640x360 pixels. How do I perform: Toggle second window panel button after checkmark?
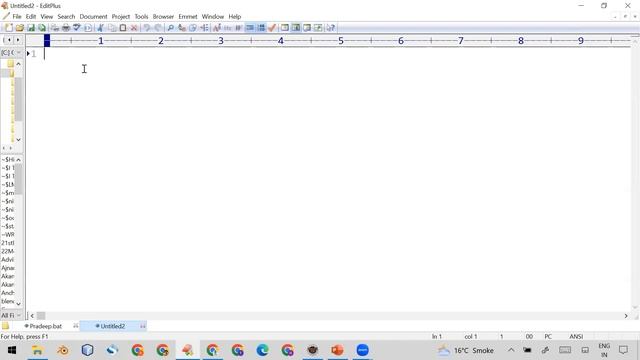pyautogui.click(x=296, y=28)
